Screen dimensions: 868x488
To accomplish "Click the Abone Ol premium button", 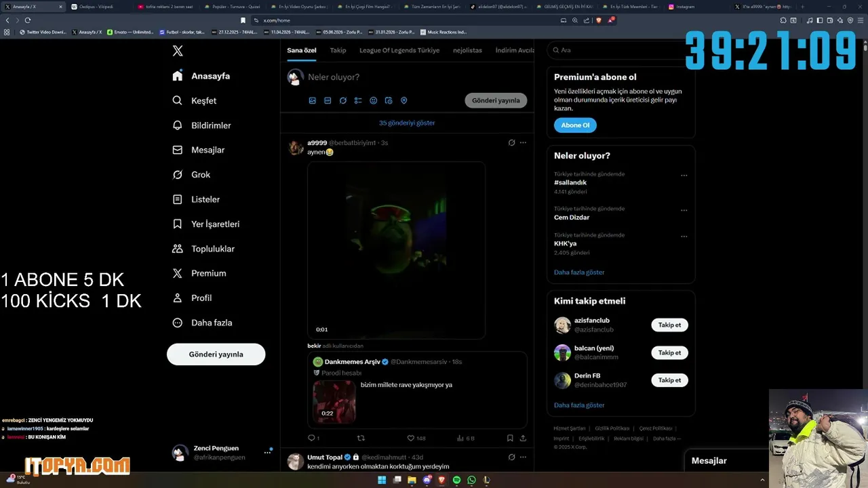I will 575,125.
